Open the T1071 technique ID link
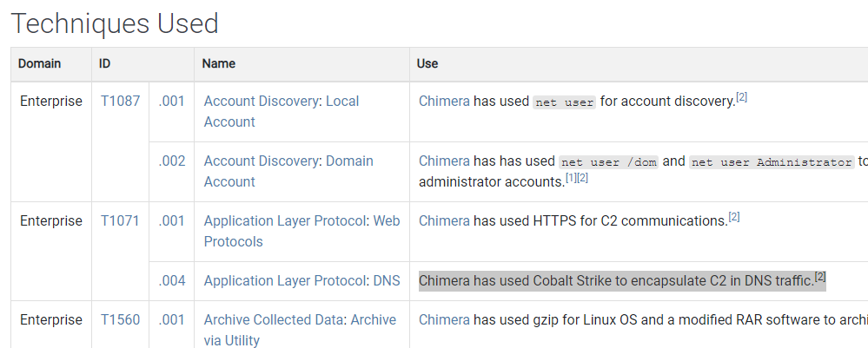 [x=120, y=220]
